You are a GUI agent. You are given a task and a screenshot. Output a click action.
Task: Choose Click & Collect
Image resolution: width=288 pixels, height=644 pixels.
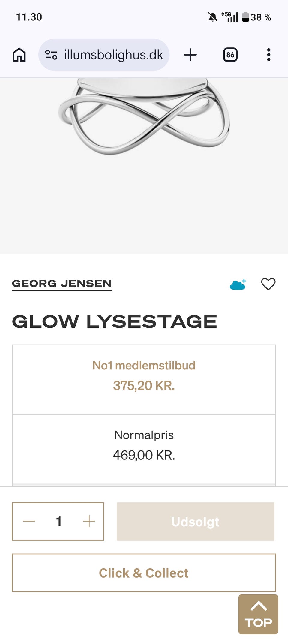coord(144,573)
